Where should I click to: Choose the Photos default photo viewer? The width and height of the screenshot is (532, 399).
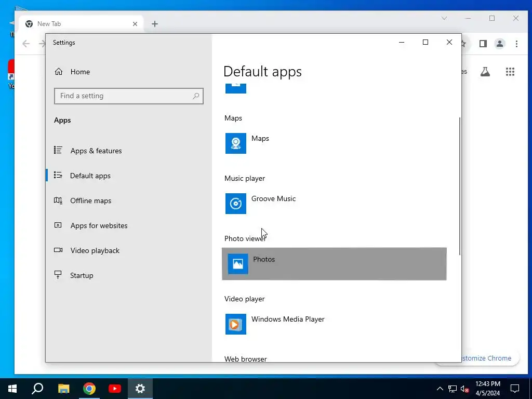334,264
